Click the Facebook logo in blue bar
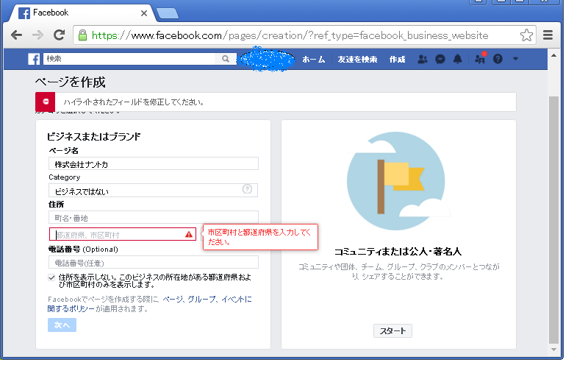Screen dimensions: 588x368 (x=34, y=59)
